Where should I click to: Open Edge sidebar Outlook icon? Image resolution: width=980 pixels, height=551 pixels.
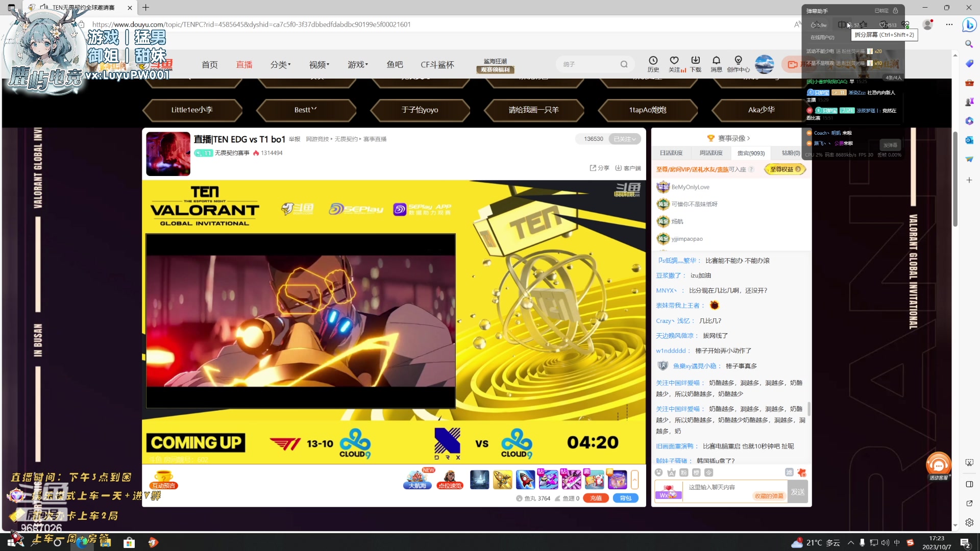[x=969, y=140]
